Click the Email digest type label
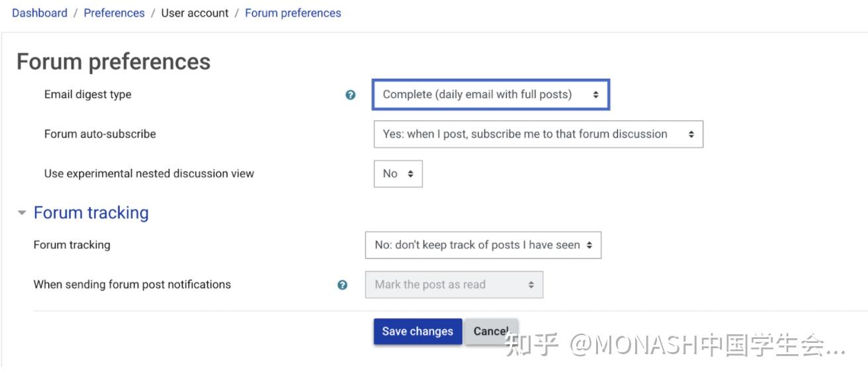This screenshot has height=380, width=868. [88, 94]
